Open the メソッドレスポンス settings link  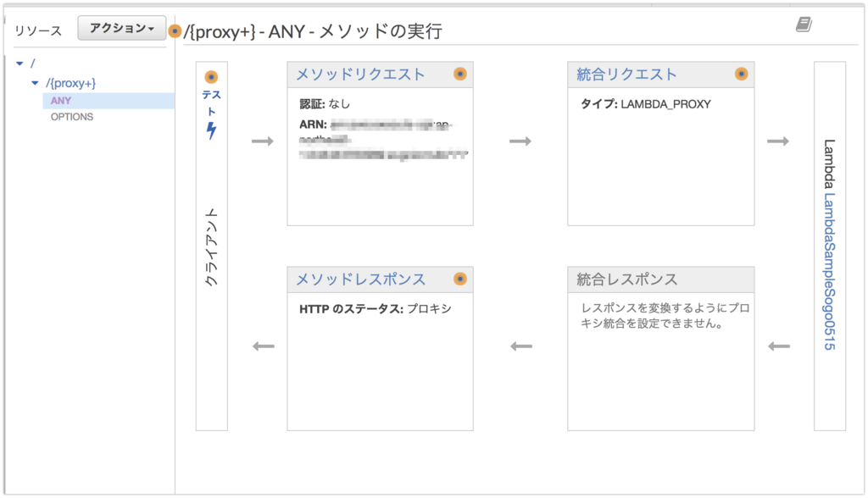coord(361,279)
